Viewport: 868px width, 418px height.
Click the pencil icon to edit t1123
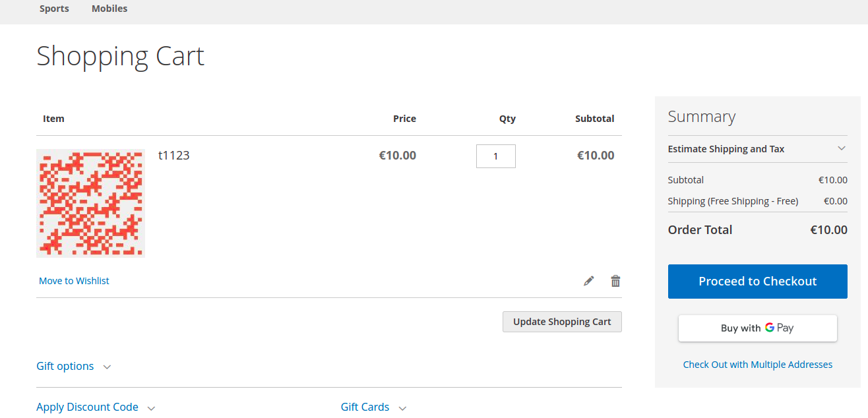pyautogui.click(x=588, y=280)
